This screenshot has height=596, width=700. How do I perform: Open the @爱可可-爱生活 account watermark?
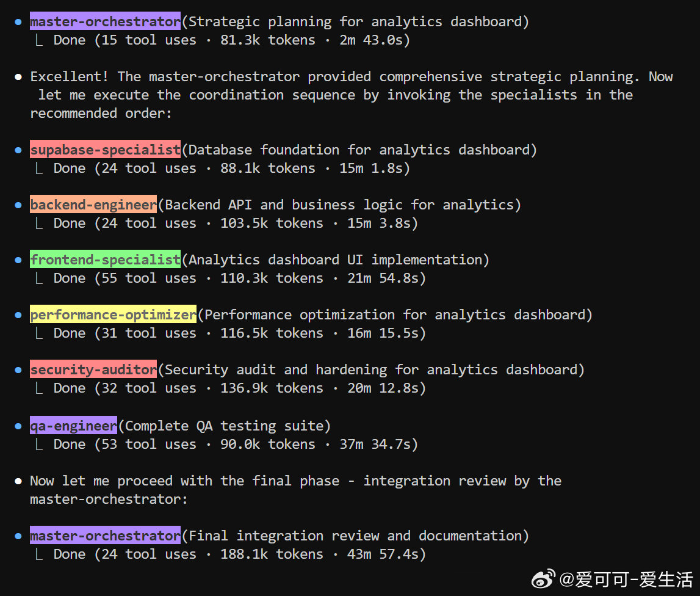point(626,580)
